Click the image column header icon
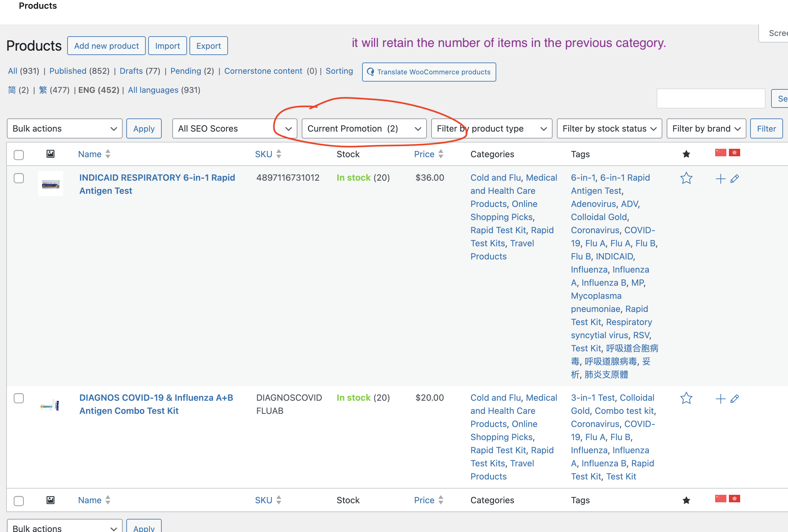 tap(50, 154)
